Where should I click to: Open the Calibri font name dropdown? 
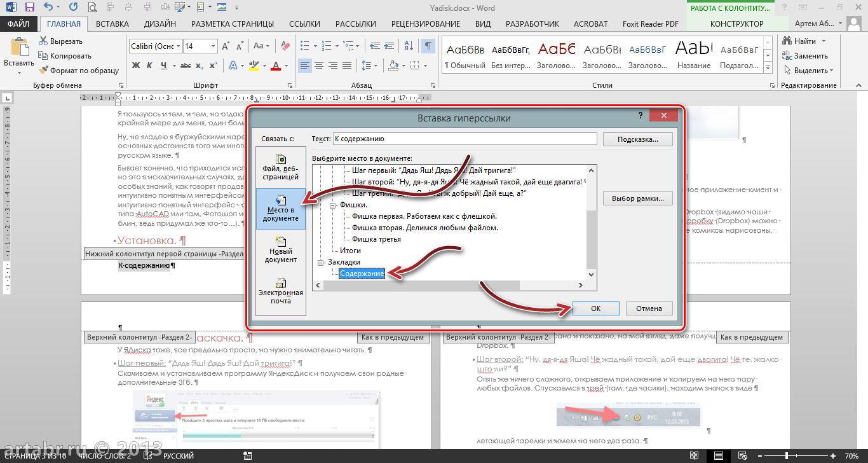[x=178, y=46]
